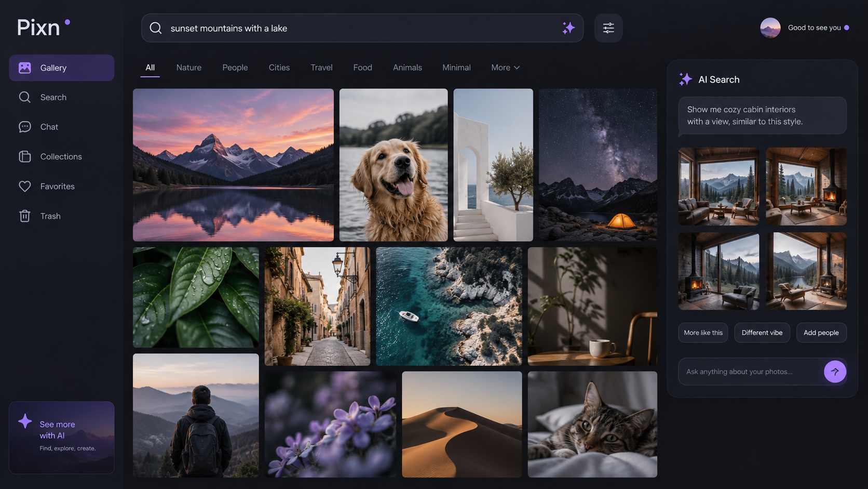
Task: Open the coffee cup shadows photo
Action: (592, 306)
